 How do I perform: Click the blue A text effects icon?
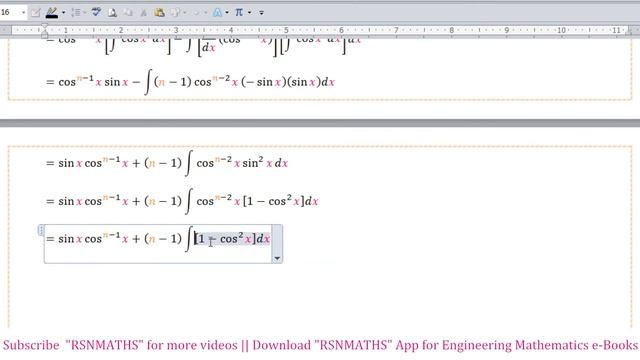(x=218, y=13)
